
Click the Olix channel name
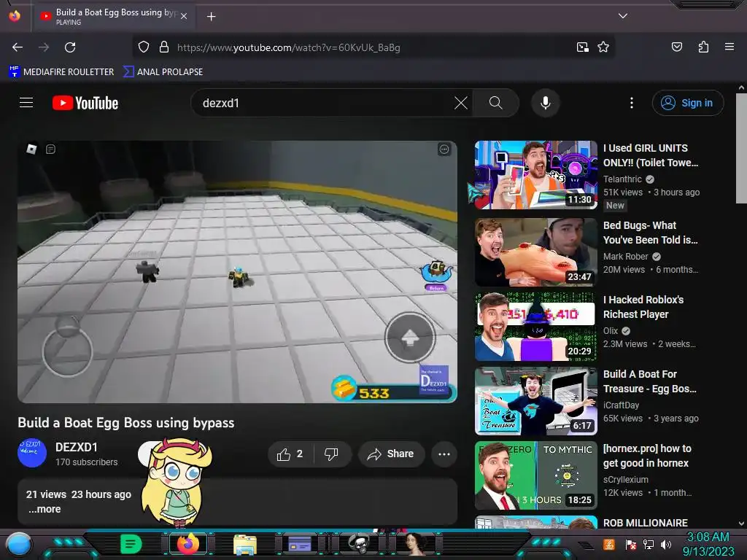pyautogui.click(x=611, y=330)
